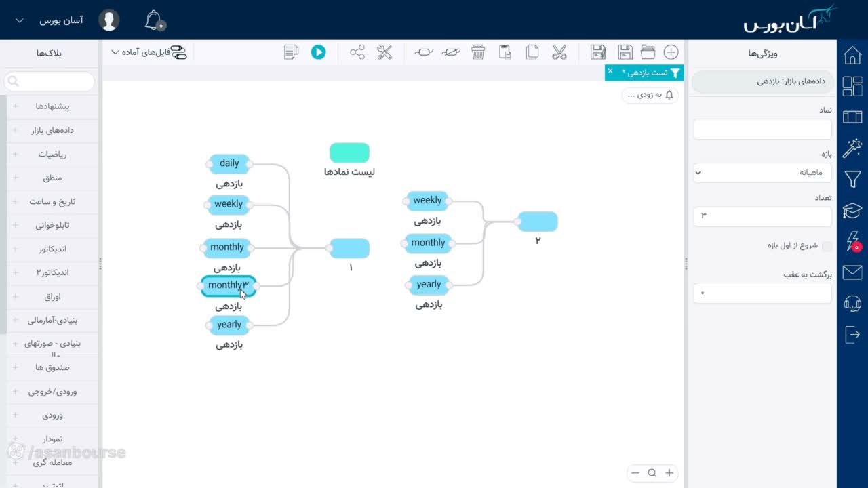This screenshot has width=868, height=488.
Task: Select the تست بازدهی tab
Action: click(x=647, y=73)
